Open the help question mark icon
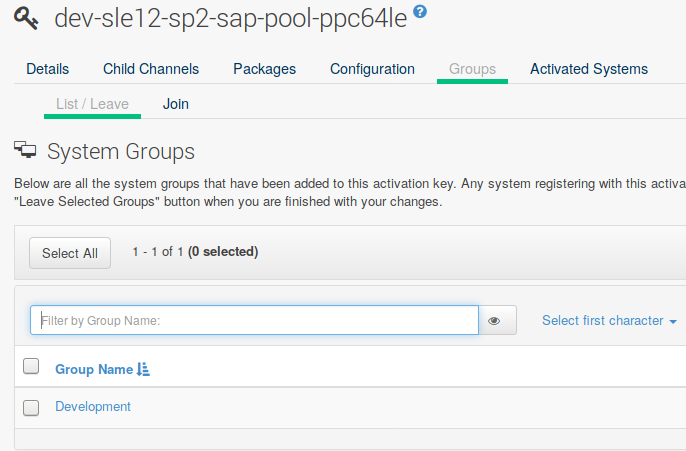The width and height of the screenshot is (686, 451). point(420,13)
